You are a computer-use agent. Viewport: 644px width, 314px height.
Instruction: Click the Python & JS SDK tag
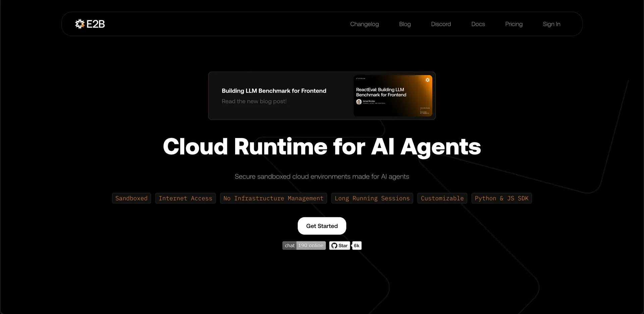(x=501, y=198)
